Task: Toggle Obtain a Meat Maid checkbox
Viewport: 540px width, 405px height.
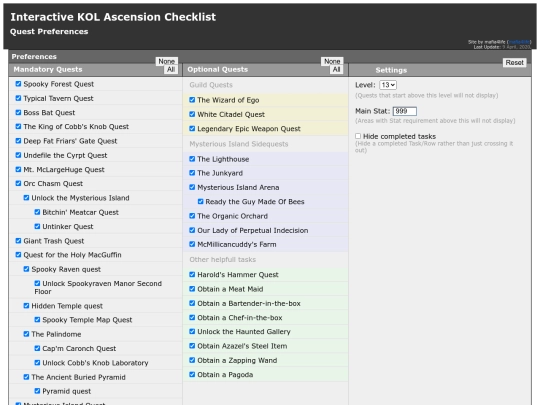Action: click(192, 289)
